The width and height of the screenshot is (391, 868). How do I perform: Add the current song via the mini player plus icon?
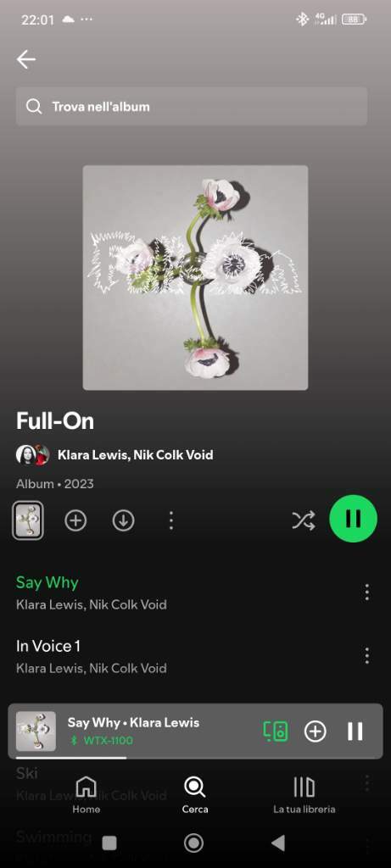coord(316,732)
